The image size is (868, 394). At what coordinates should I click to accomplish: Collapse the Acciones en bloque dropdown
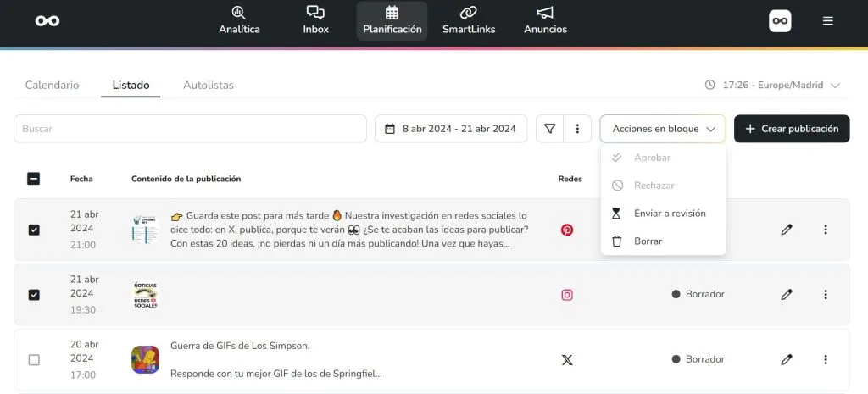coord(663,129)
